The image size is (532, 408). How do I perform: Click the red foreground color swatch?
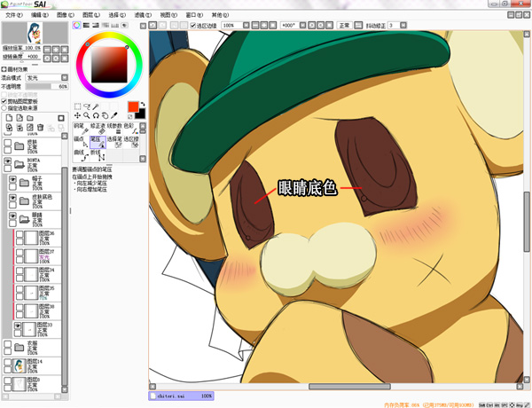[x=133, y=107]
